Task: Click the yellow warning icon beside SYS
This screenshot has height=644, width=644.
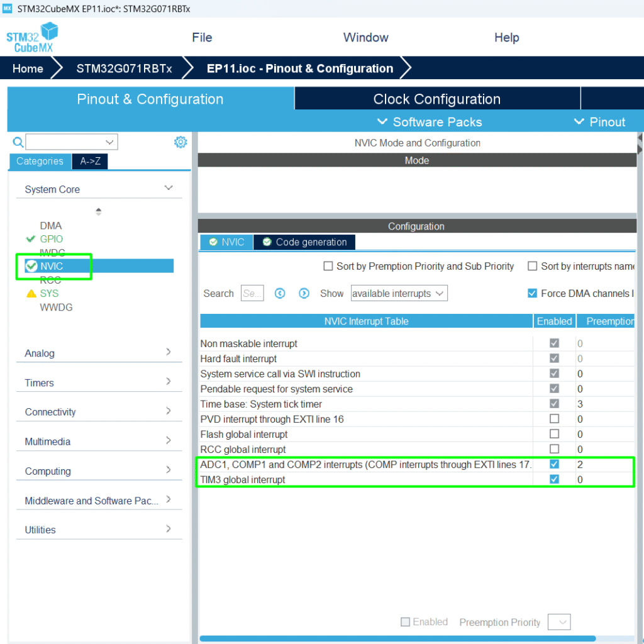Action: tap(31, 293)
